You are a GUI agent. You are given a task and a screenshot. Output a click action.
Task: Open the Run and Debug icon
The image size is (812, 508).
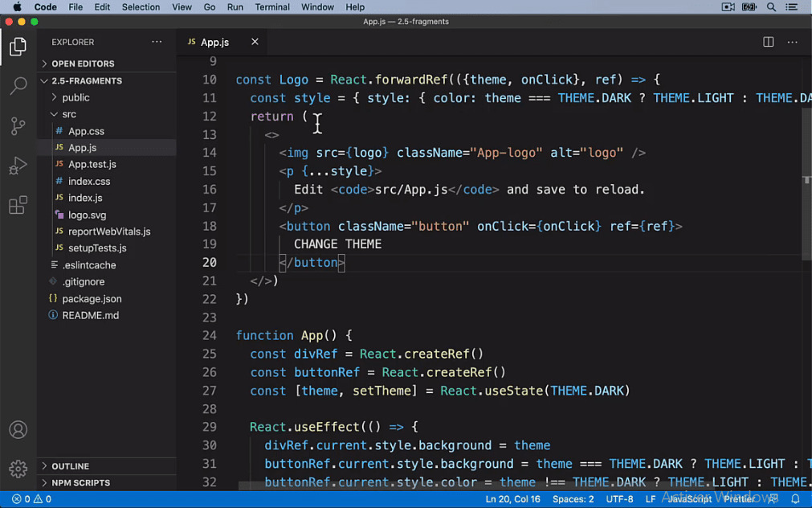(18, 166)
